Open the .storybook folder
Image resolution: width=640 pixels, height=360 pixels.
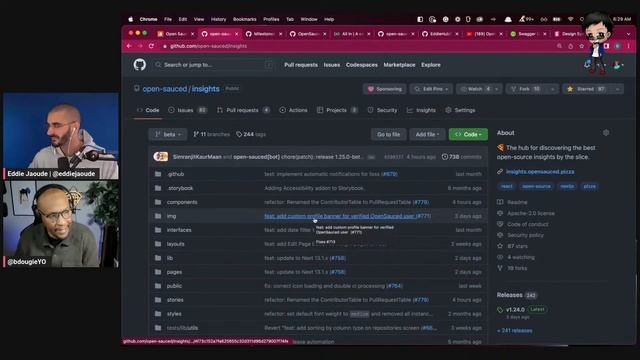(180, 188)
